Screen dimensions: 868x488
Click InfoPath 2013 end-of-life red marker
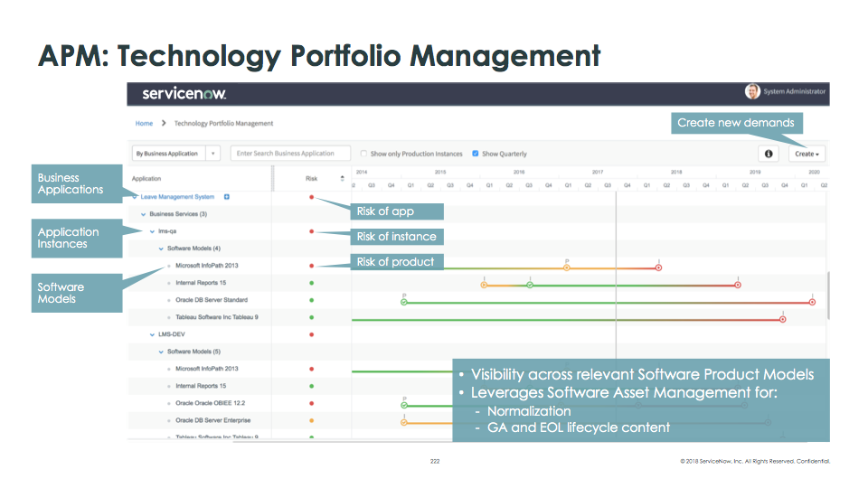click(658, 267)
